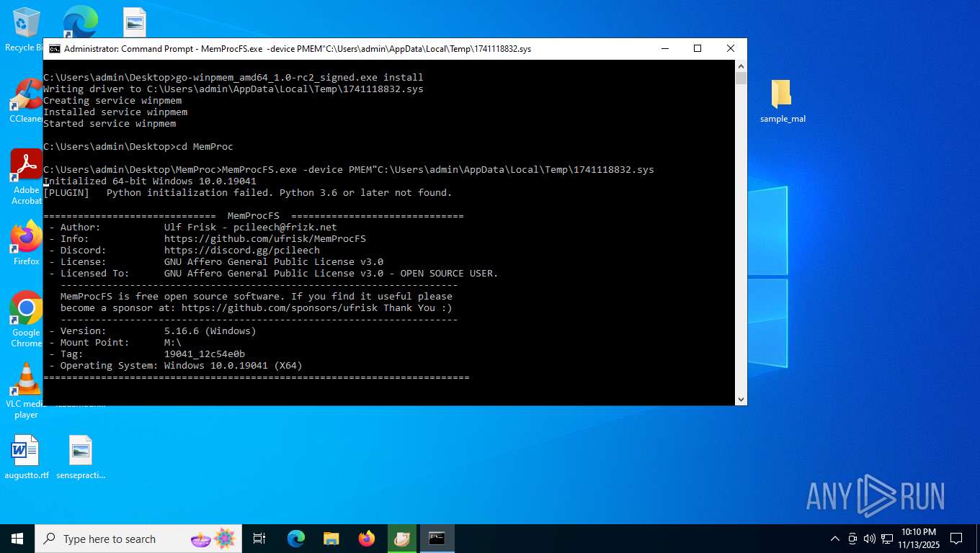This screenshot has height=553, width=980.
Task: Click the Operating System Windows 10.0.19041 (X64) line
Action: pos(176,366)
